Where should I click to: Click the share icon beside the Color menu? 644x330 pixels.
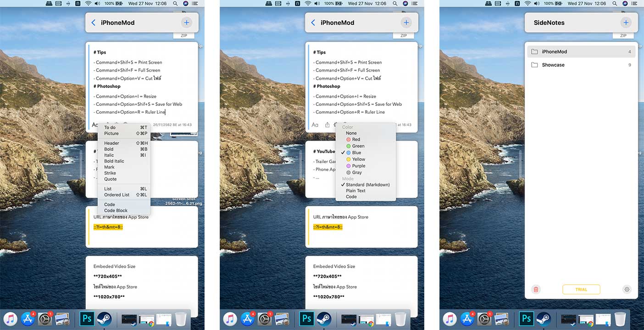pyautogui.click(x=328, y=125)
